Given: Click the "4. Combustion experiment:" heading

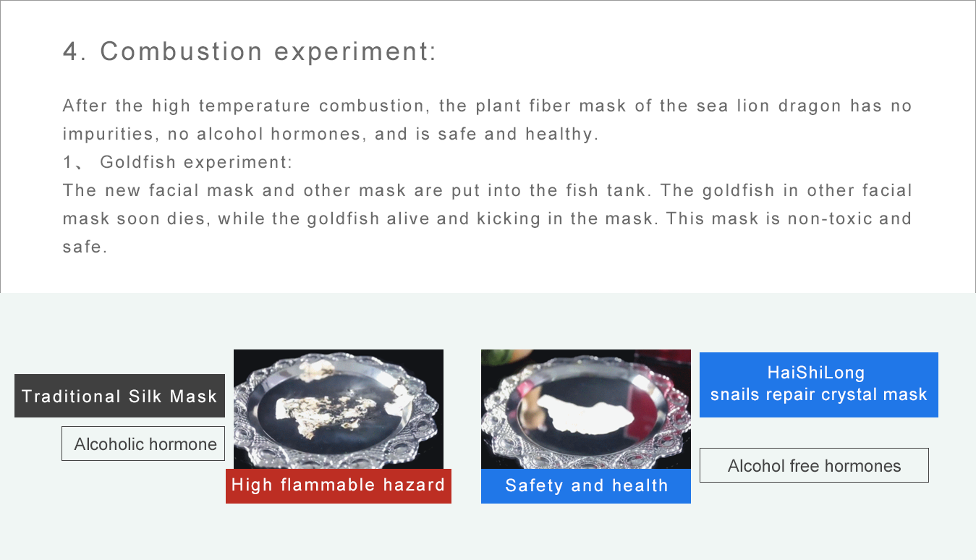Looking at the screenshot, I should (250, 52).
